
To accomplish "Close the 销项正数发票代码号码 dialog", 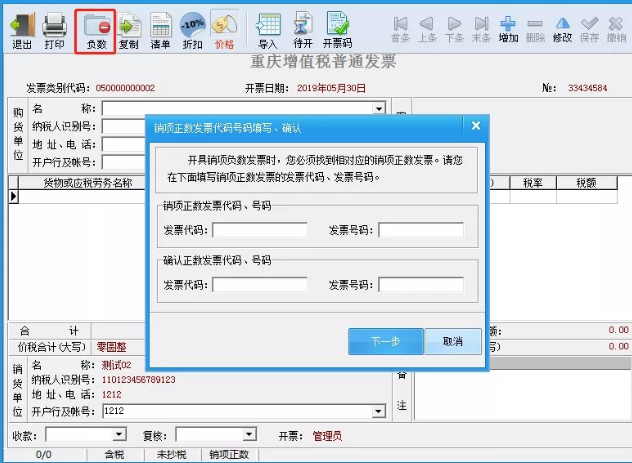I will tap(476, 126).
